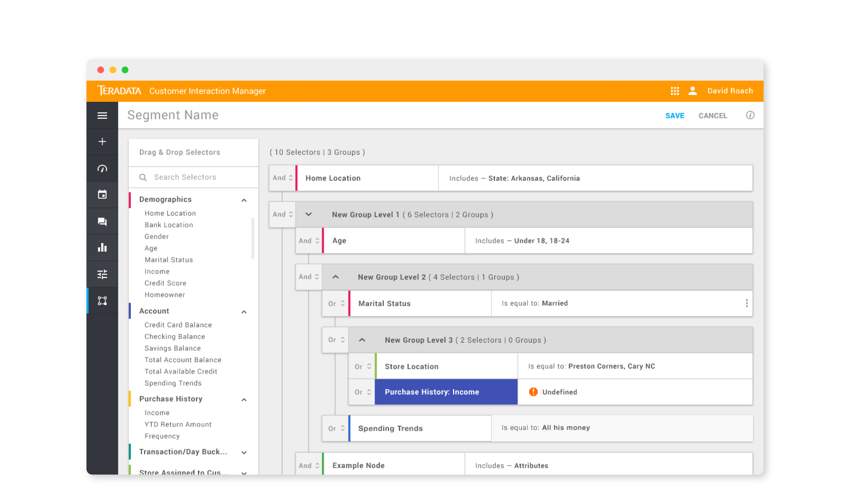850x504 pixels.
Task: Select Savings Balance selector
Action: [x=173, y=348]
